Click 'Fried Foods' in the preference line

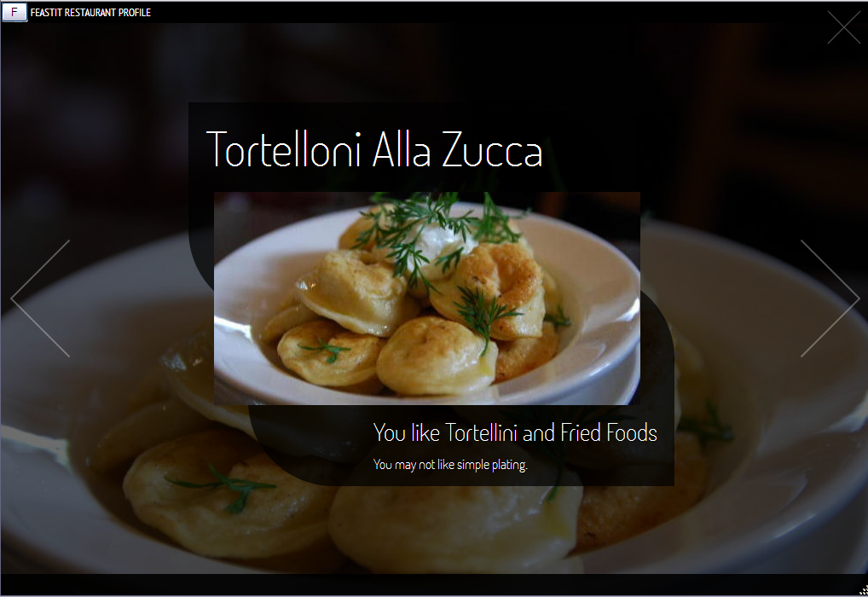tap(609, 432)
